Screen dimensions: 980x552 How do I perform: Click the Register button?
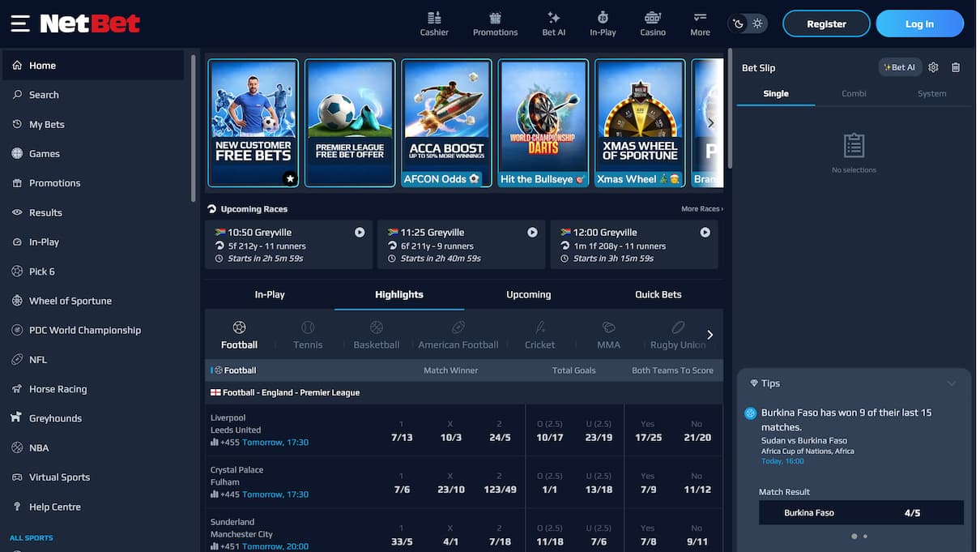tap(826, 24)
